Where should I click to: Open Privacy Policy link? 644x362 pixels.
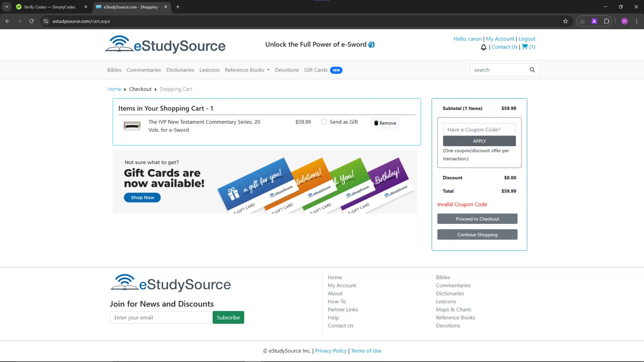(331, 351)
